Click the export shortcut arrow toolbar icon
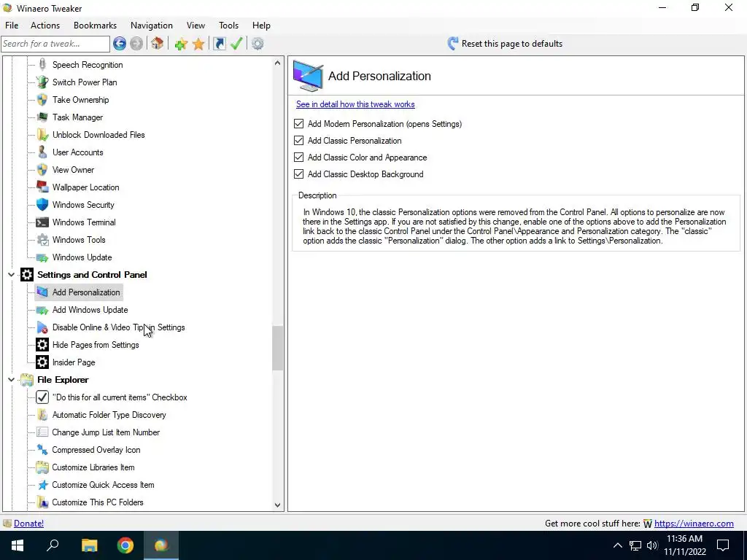747x560 pixels. (219, 44)
